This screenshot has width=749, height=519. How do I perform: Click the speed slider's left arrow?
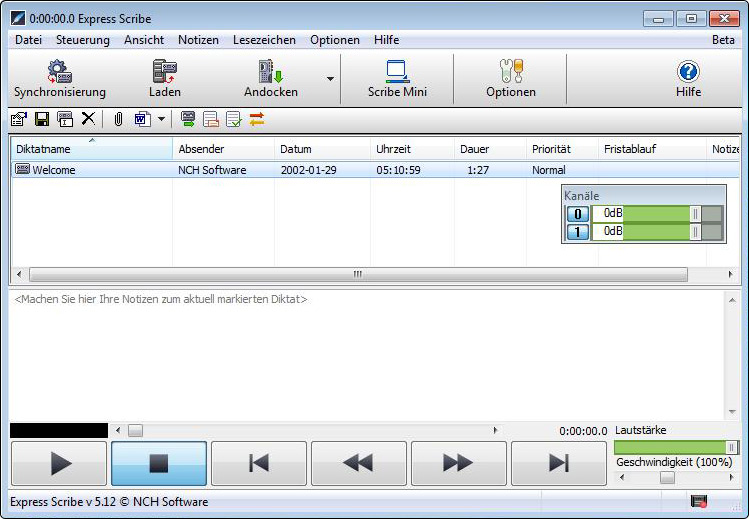[622, 477]
